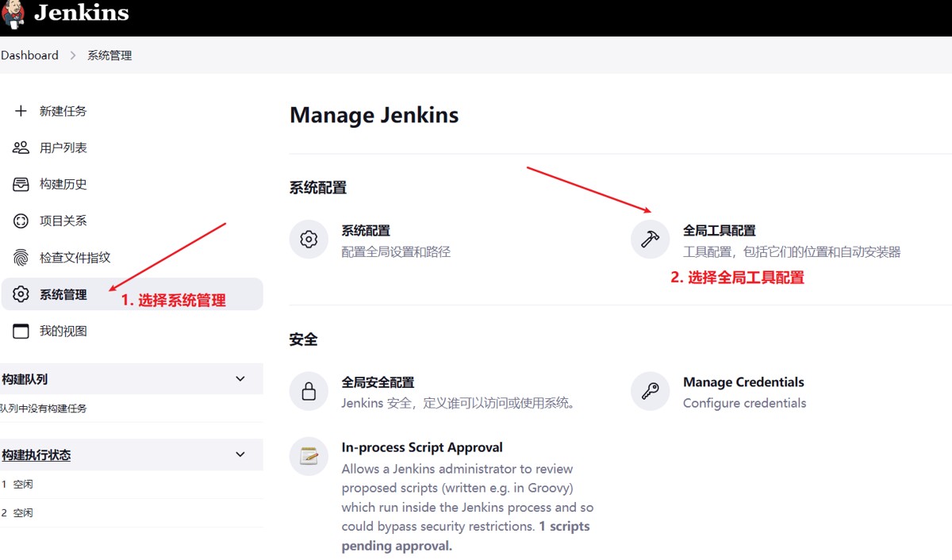Go to Dashboard breadcrumb
The width and height of the screenshot is (952, 560).
click(29, 56)
